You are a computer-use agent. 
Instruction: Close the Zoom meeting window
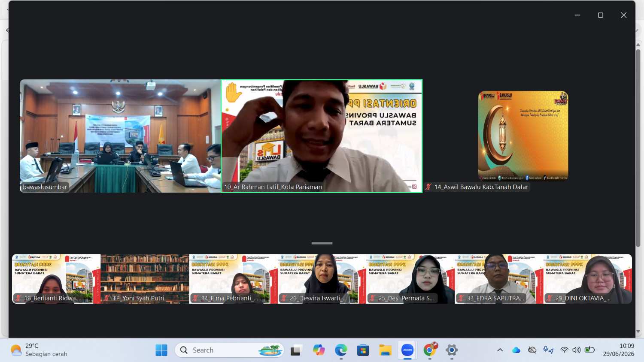tap(624, 15)
